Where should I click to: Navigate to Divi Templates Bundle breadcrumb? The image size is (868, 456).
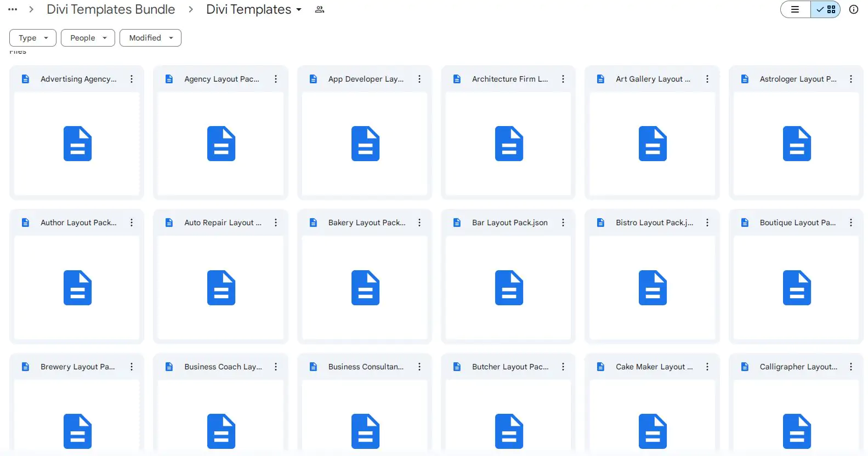(111, 10)
